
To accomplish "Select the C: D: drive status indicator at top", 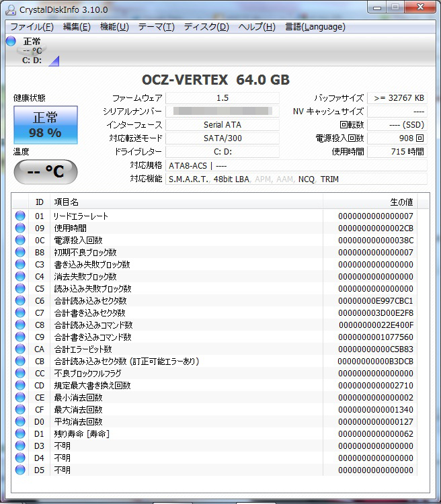I will pyautogui.click(x=32, y=51).
